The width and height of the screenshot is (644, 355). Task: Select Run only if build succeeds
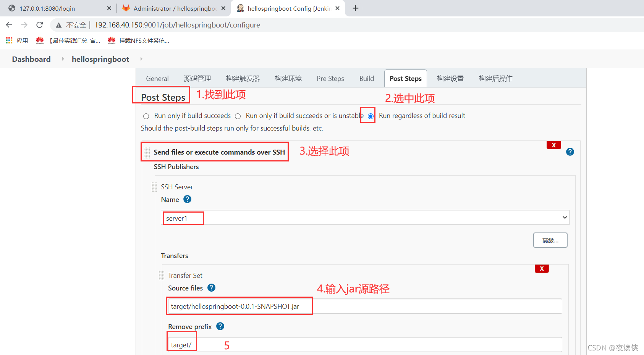coord(146,116)
